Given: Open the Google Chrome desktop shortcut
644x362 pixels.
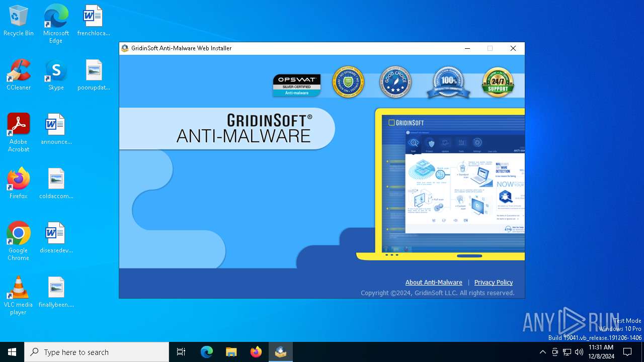Looking at the screenshot, I should 19,241.
